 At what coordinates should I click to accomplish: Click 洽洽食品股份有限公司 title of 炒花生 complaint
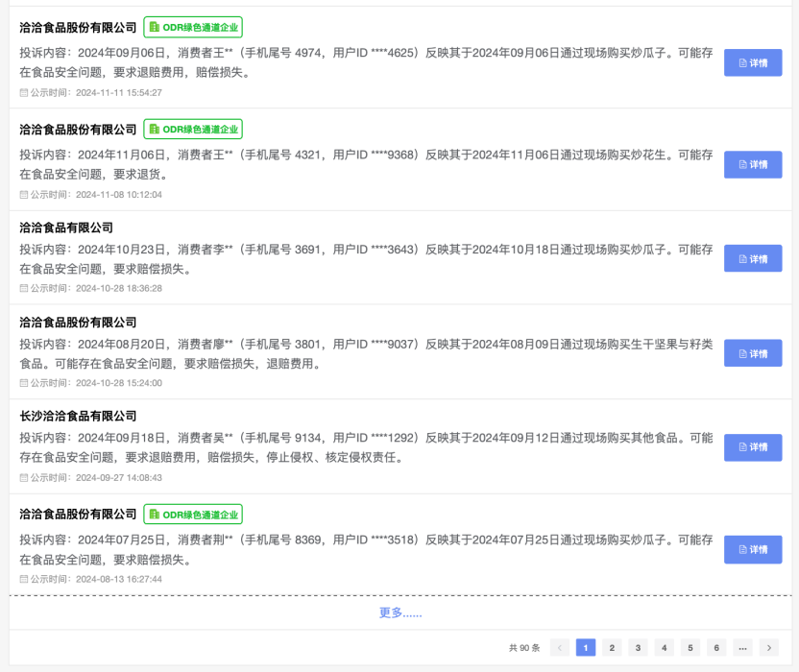78,130
